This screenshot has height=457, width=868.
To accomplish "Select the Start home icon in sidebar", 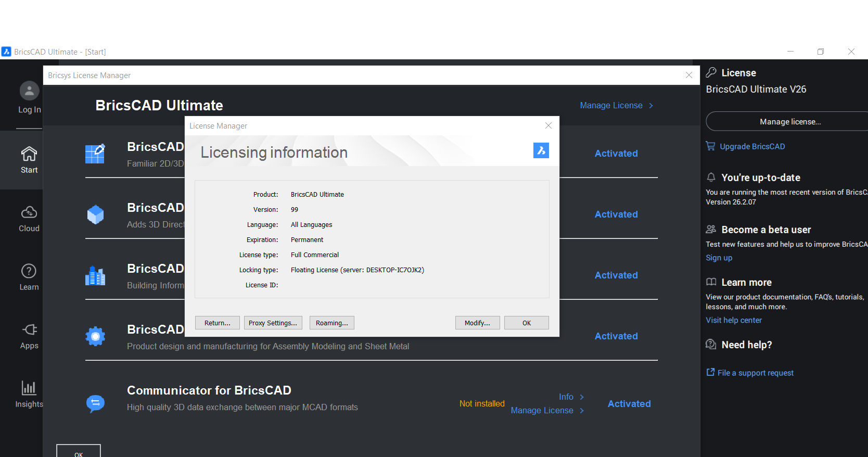I will [x=29, y=154].
